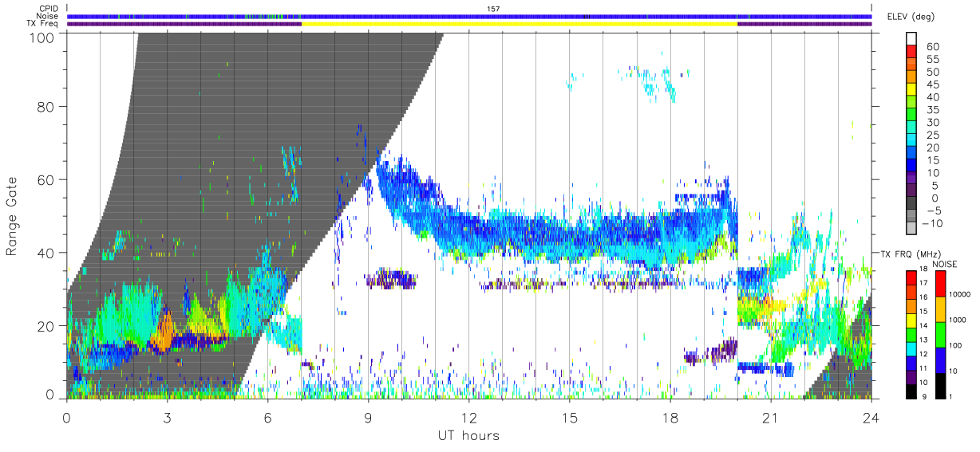This screenshot has height=452, width=980.
Task: Click the '35' label on the ELEV color bar
Action: (x=933, y=110)
